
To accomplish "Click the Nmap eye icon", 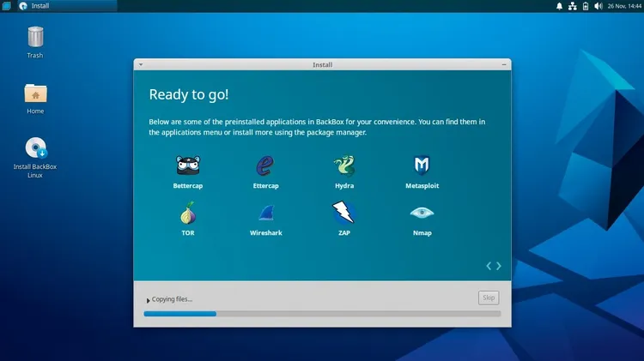I will click(x=422, y=213).
